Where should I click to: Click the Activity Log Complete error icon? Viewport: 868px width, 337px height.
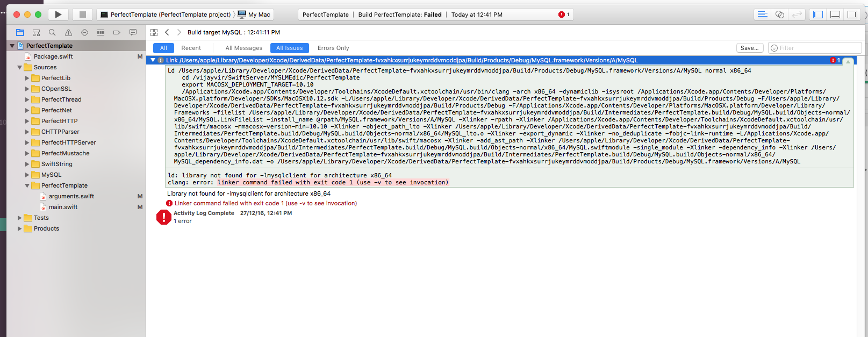click(163, 217)
